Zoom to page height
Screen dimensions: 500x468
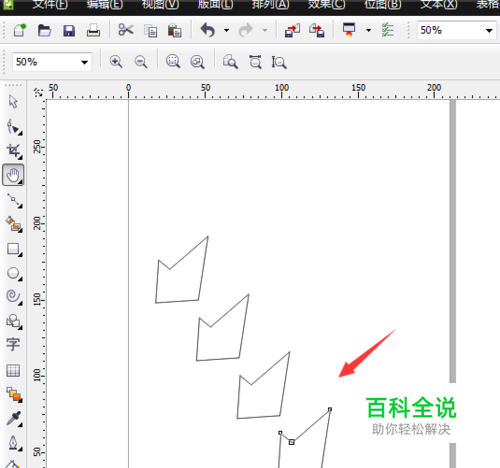click(279, 62)
